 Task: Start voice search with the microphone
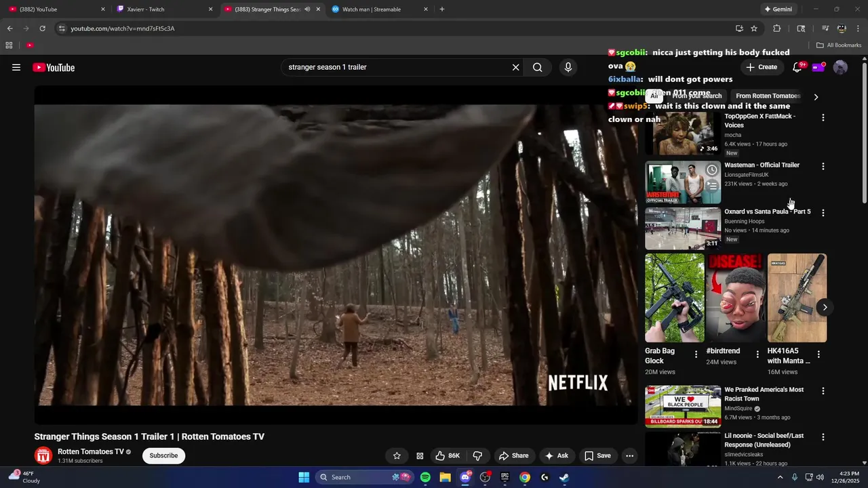568,67
